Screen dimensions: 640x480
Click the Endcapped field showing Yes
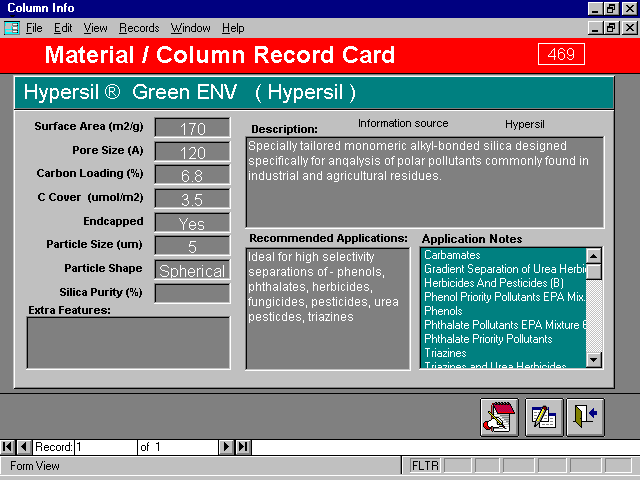(x=192, y=222)
